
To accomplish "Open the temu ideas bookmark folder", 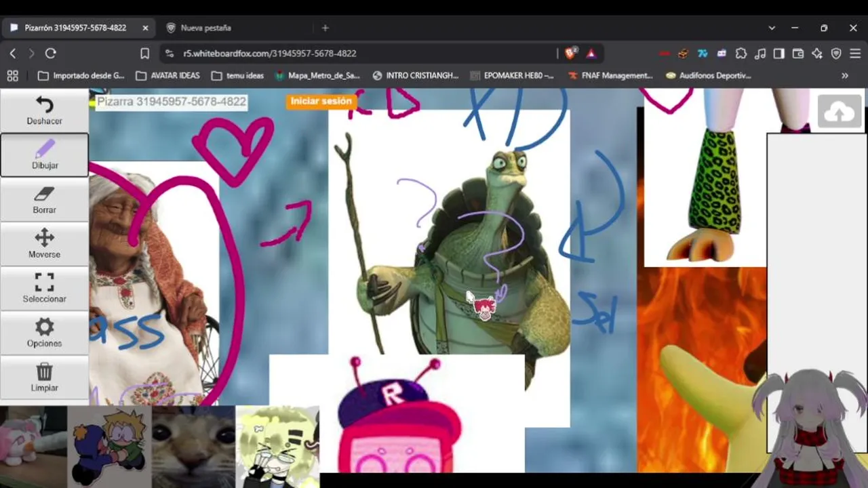I will point(237,75).
